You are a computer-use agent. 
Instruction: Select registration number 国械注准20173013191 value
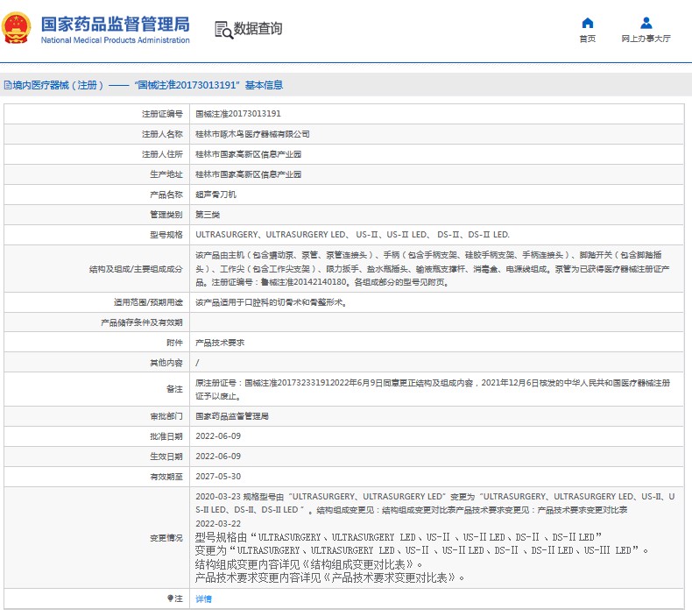tap(238, 114)
